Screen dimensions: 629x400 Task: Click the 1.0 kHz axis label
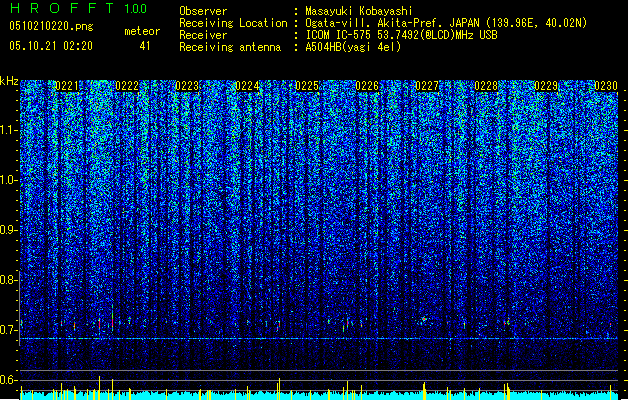pyautogui.click(x=9, y=180)
